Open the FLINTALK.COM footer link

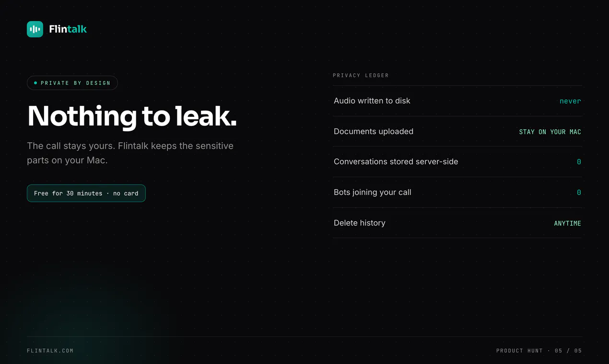click(50, 351)
